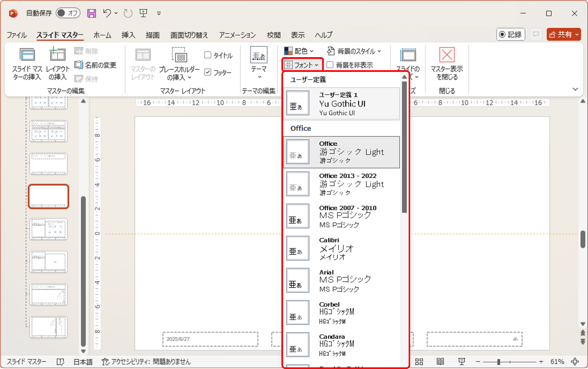Screen dimensions: 588x369
Task: Click the Save floppy disk icon
Action: click(92, 13)
